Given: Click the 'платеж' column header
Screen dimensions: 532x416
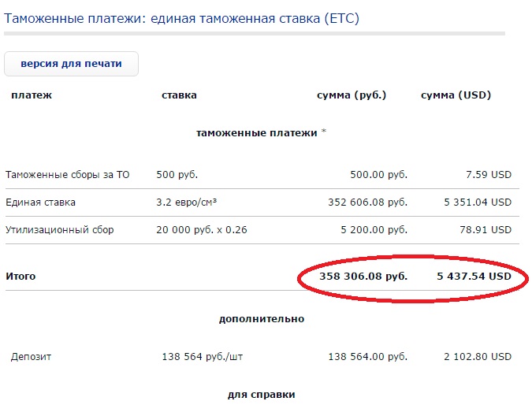Looking at the screenshot, I should point(32,95).
